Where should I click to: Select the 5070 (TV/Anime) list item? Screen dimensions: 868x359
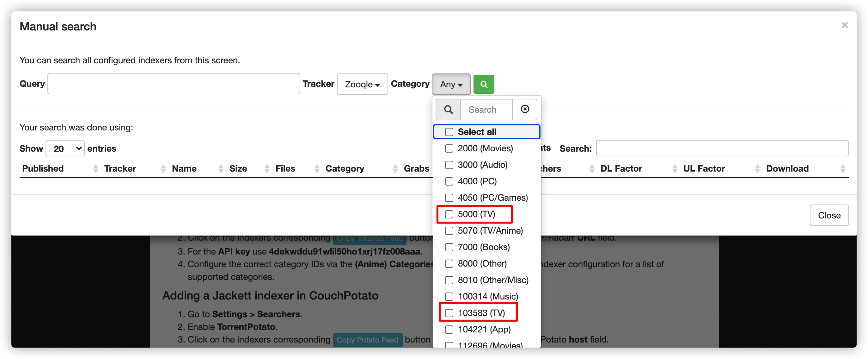490,231
